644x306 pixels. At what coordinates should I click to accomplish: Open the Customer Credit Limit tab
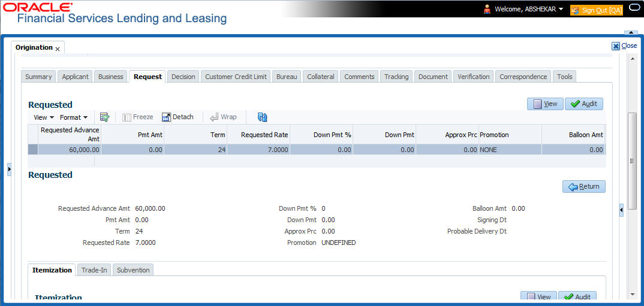pyautogui.click(x=236, y=77)
